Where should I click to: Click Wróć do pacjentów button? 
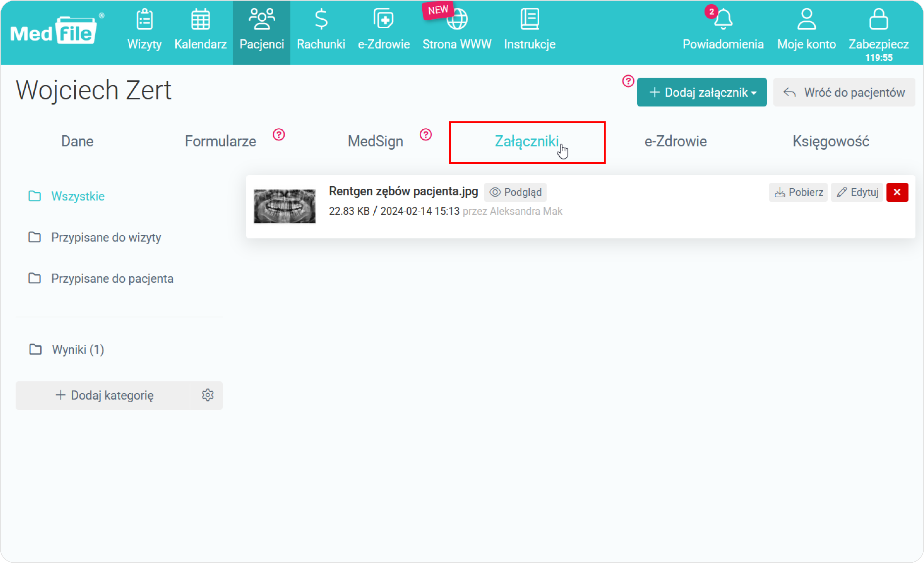[x=844, y=92]
